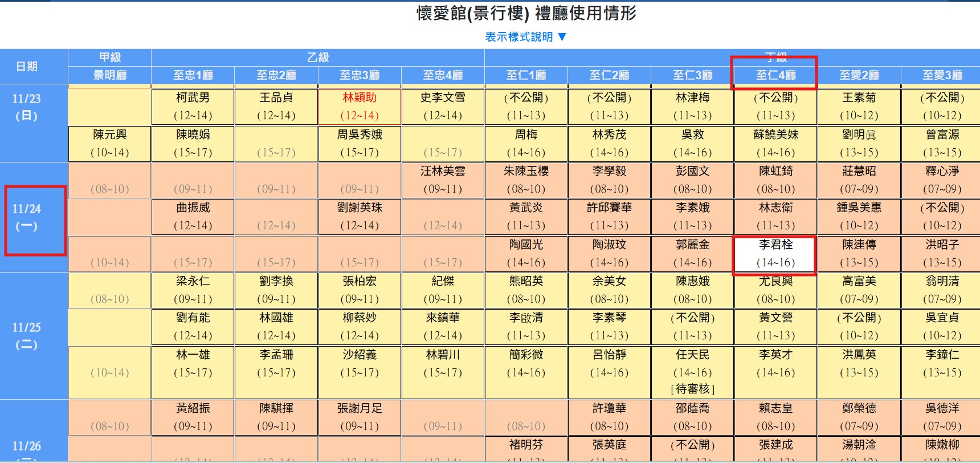The image size is (980, 463).
Task: Click the 至愛3廳 column header
Action: (942, 75)
